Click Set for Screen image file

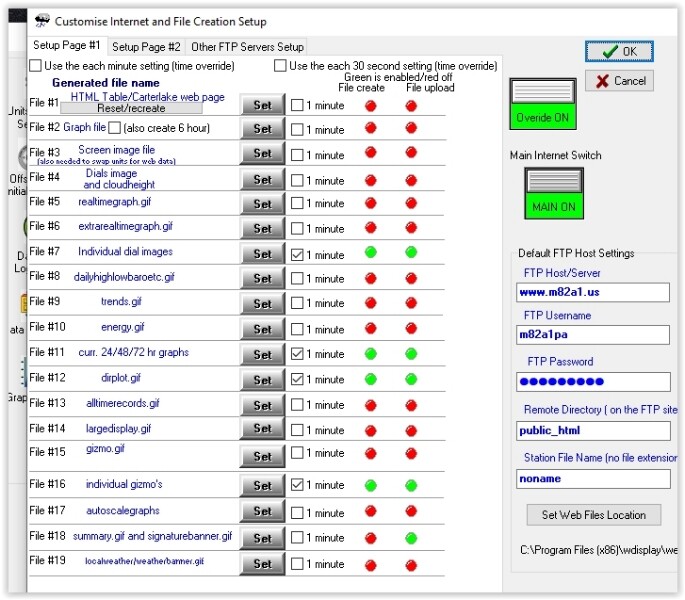[x=263, y=153]
